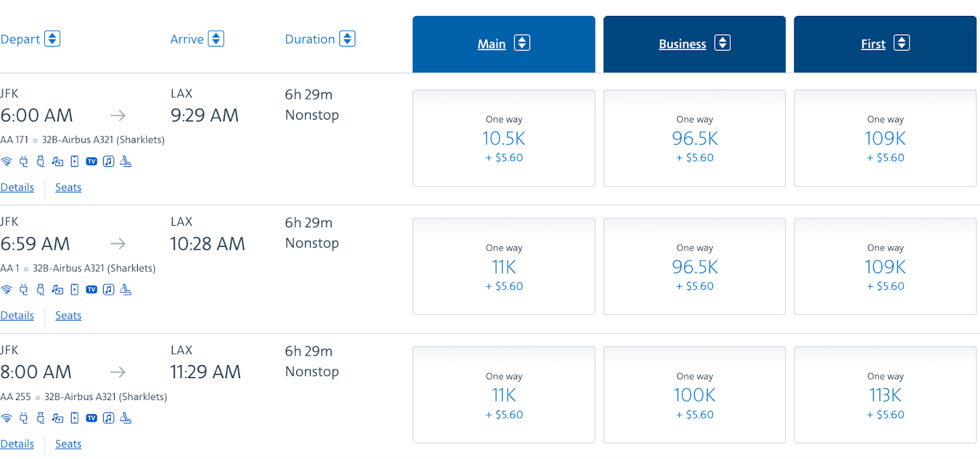Click the lie-flat seat icon on flight AA 255
Viewport: 980px width, 459px height.
click(x=126, y=419)
